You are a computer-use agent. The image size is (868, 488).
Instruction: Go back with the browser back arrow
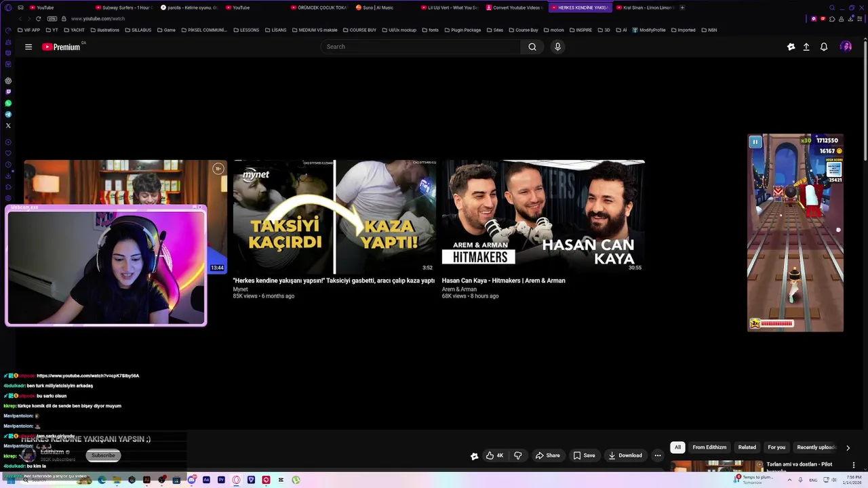[21, 18]
